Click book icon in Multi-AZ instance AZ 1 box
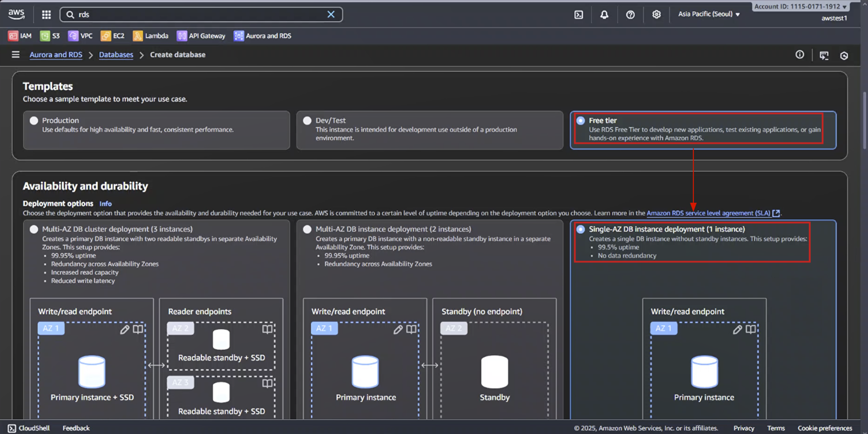Viewport: 868px width, 434px height. (411, 329)
